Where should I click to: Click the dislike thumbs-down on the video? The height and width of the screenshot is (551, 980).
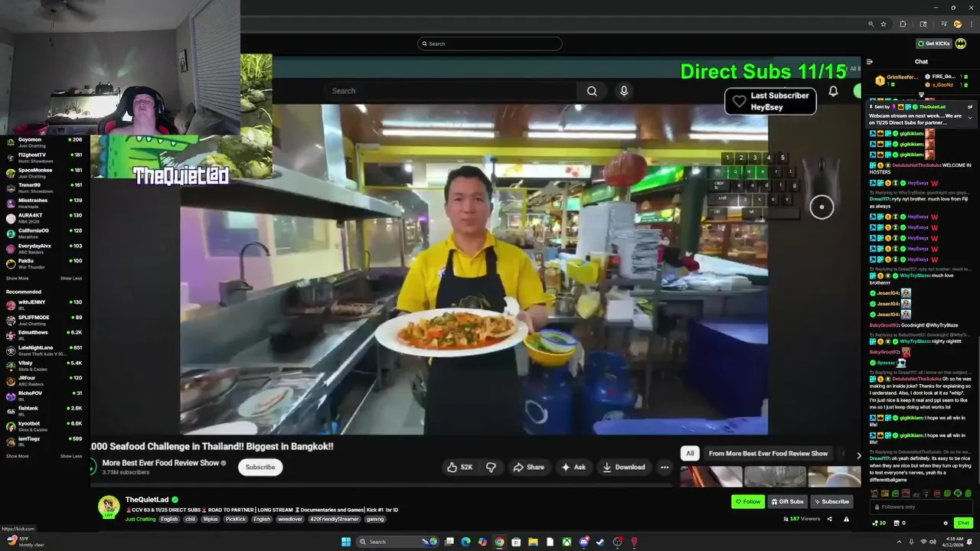[491, 467]
